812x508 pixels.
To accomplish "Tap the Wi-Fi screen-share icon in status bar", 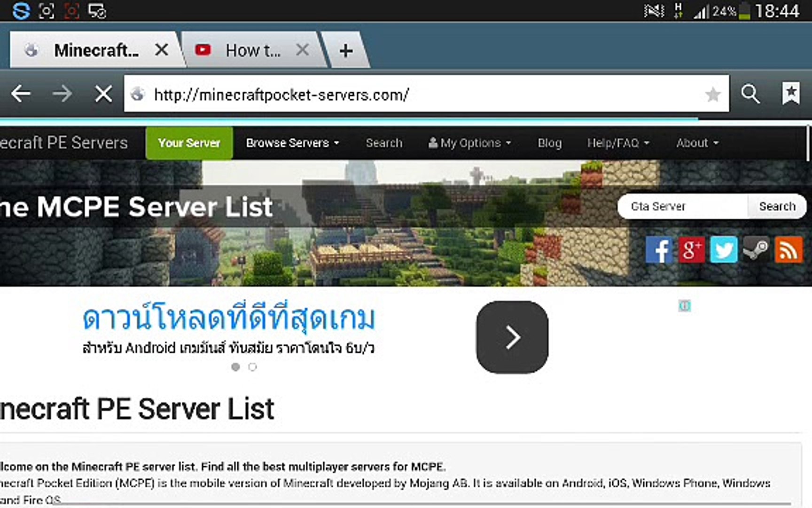I will tap(97, 11).
